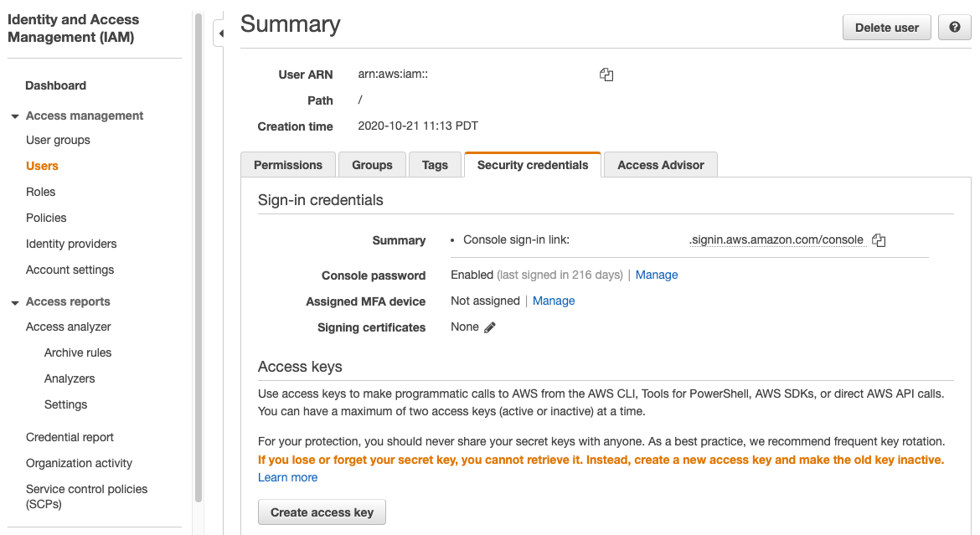The width and height of the screenshot is (980, 535).
Task: Create a new access key
Action: coord(322,512)
